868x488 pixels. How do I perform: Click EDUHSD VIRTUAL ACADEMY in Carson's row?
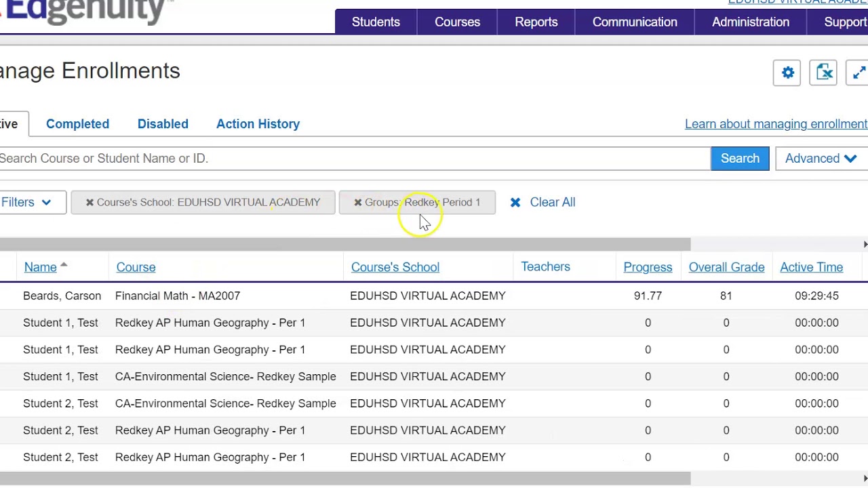(427, 296)
